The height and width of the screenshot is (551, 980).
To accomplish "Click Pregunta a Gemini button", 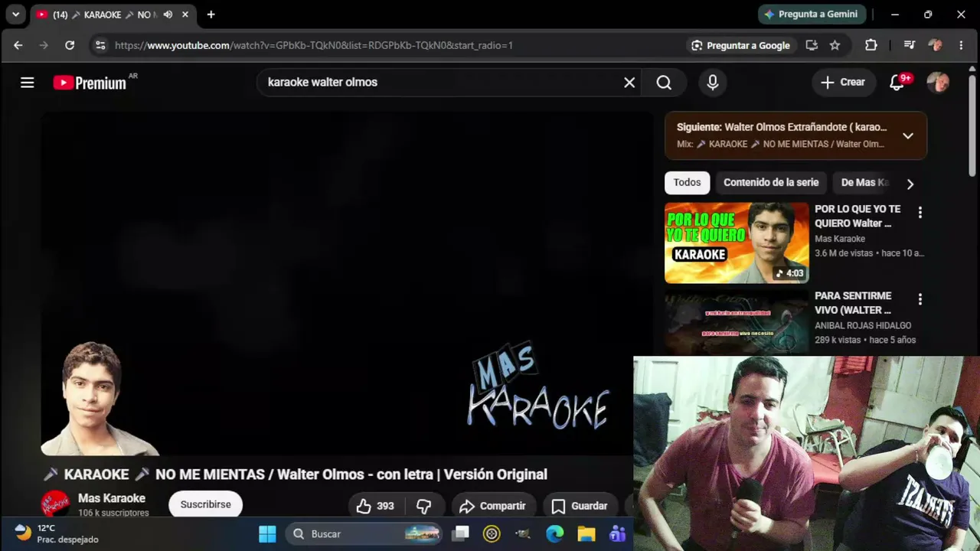I will [812, 15].
